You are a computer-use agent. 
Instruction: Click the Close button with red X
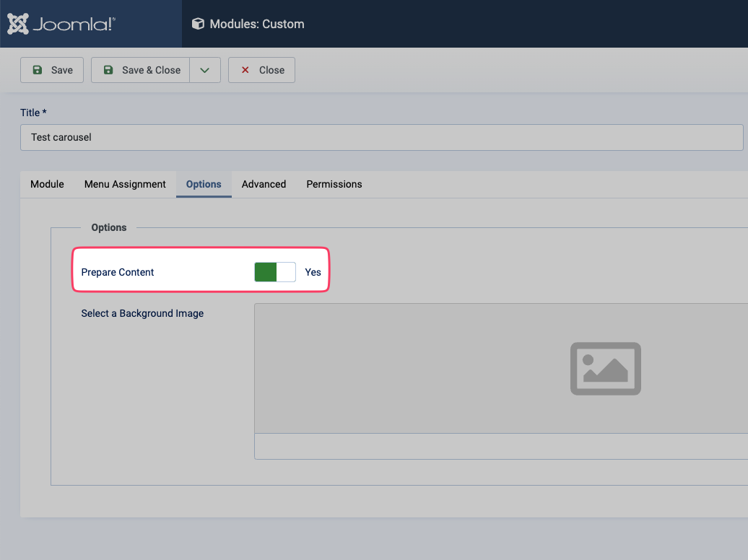click(x=261, y=70)
